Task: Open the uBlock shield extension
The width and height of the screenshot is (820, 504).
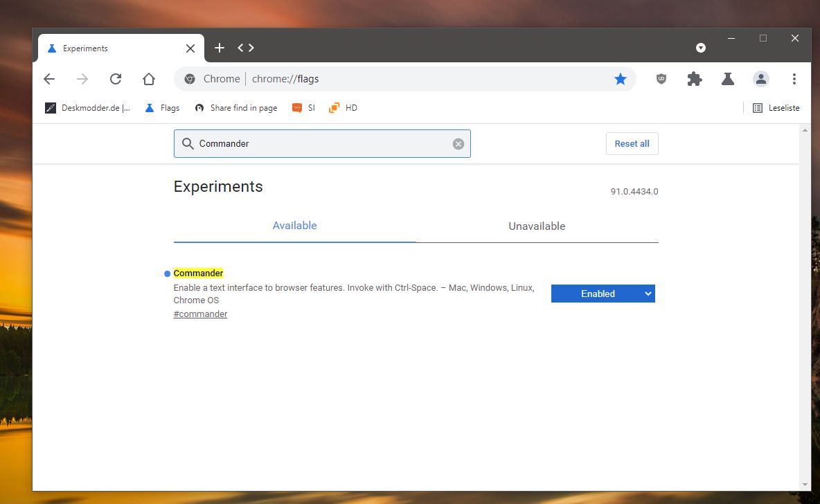Action: point(661,79)
